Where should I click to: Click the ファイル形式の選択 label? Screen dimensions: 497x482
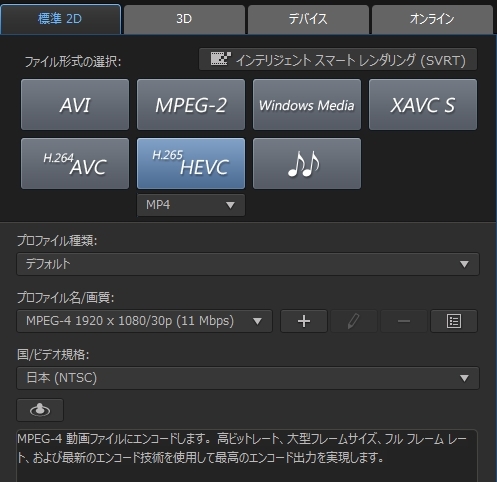(x=73, y=62)
